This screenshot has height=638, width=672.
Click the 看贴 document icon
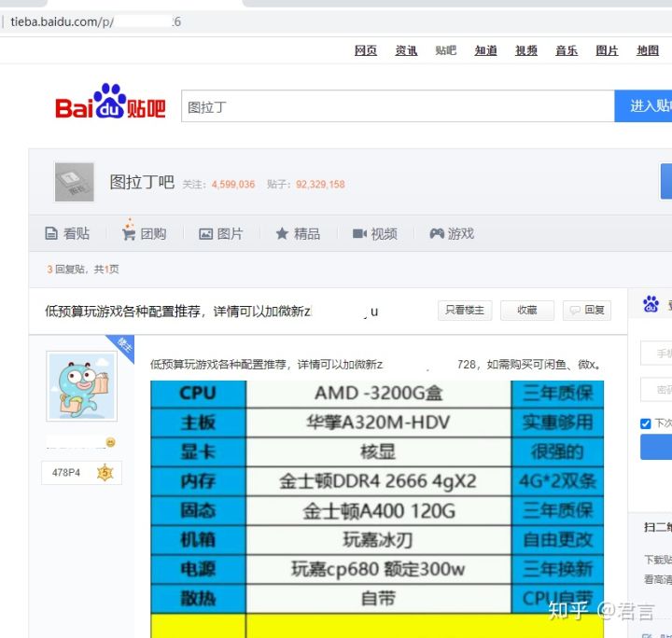pos(51,233)
